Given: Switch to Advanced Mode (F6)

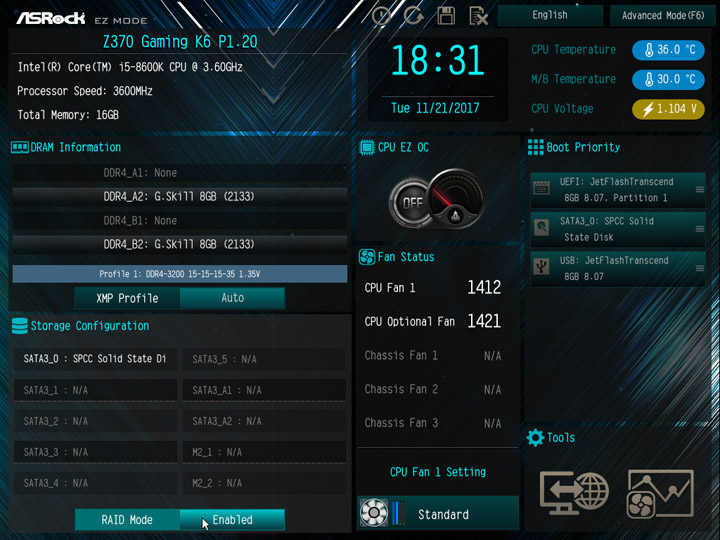Looking at the screenshot, I should click(x=663, y=15).
